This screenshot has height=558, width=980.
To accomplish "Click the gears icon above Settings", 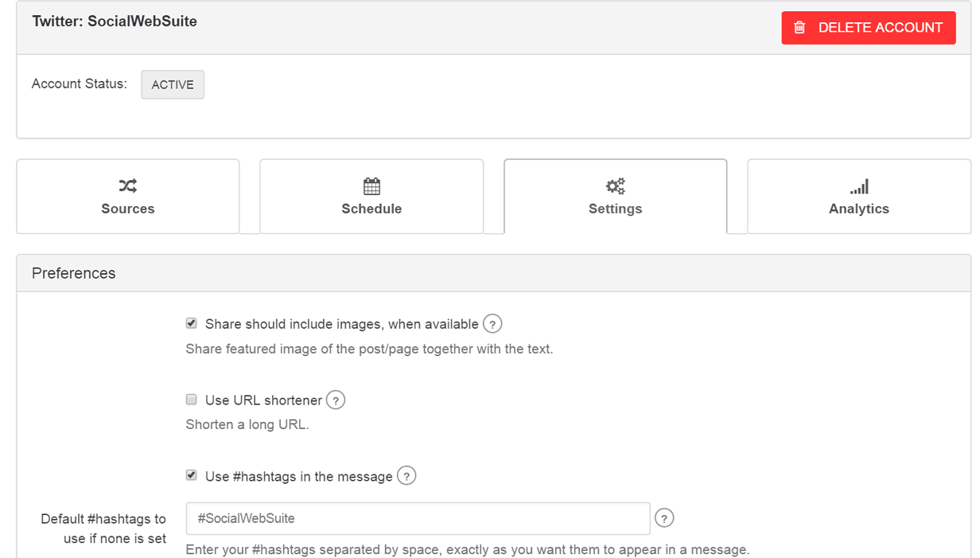I will click(x=615, y=186).
